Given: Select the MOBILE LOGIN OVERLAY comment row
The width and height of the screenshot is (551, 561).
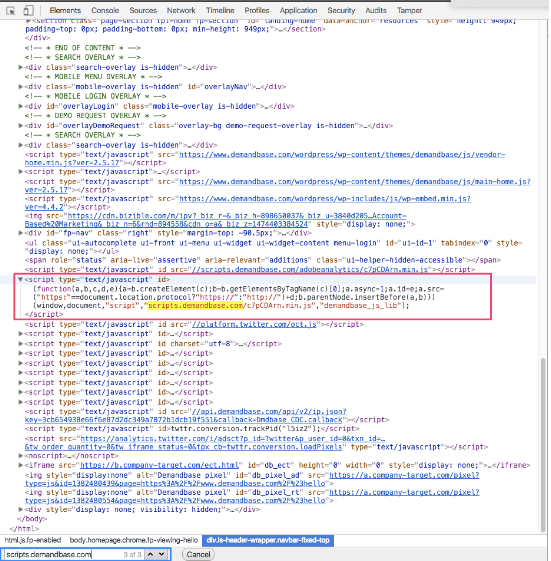Looking at the screenshot, I should click(x=96, y=96).
